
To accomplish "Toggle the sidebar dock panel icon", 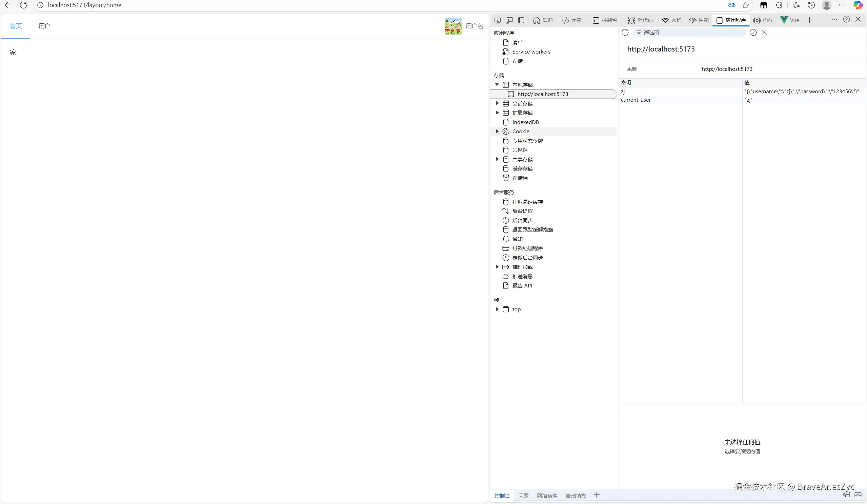I will tap(521, 20).
